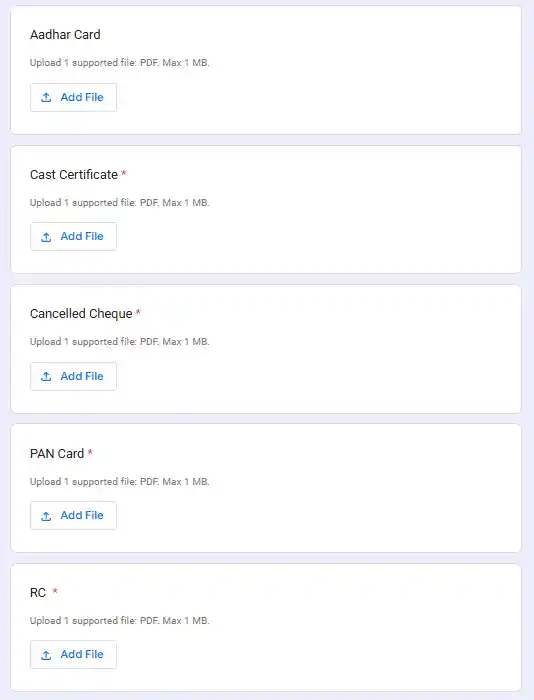Screen dimensions: 534x700
Task: Select the RC question title
Action: pyautogui.click(x=38, y=593)
